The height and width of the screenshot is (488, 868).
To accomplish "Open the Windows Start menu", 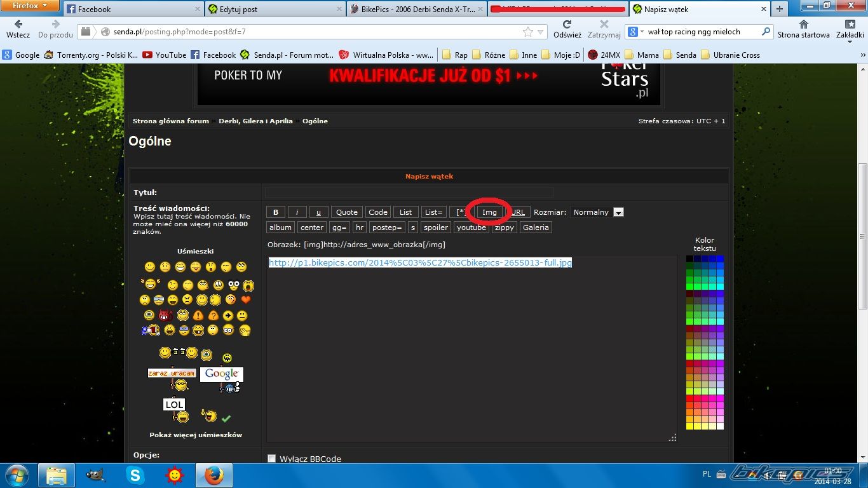I will point(17,475).
